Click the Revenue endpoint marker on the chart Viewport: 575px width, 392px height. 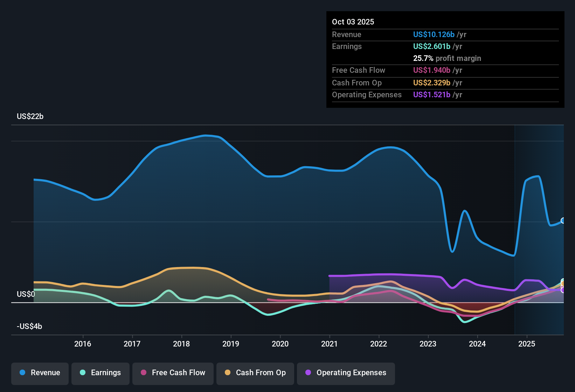(x=563, y=220)
